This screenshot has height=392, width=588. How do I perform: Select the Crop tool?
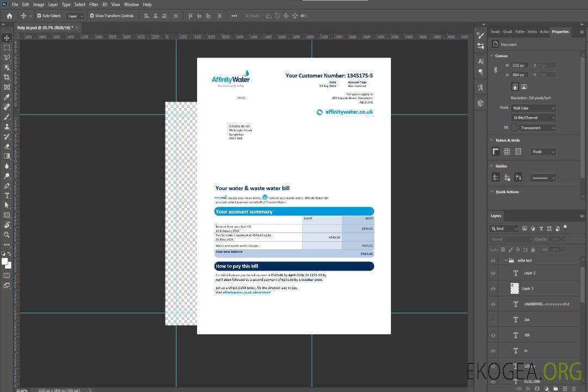7,77
